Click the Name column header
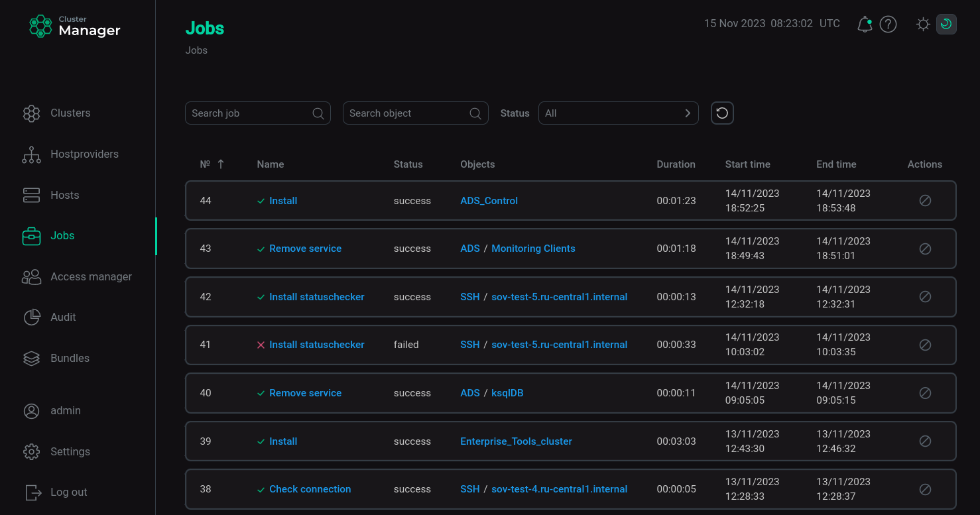Image resolution: width=980 pixels, height=515 pixels. pyautogui.click(x=270, y=164)
